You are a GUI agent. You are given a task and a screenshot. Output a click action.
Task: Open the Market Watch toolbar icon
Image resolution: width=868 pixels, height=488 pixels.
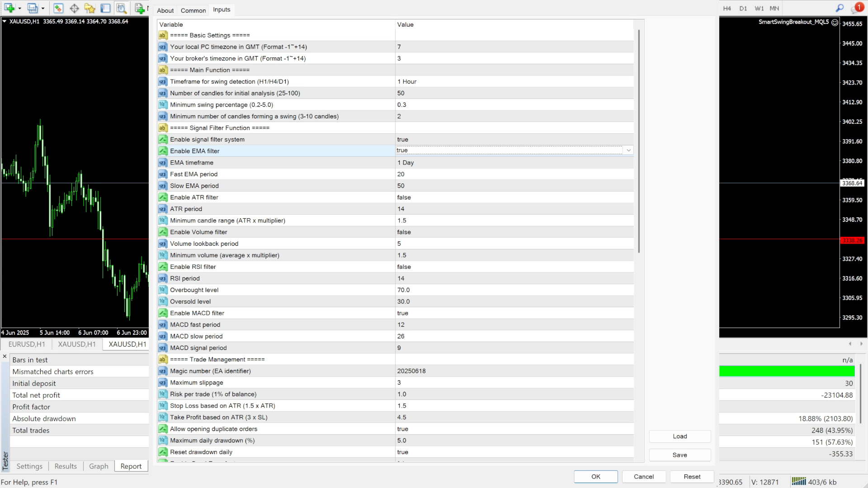[x=58, y=8]
